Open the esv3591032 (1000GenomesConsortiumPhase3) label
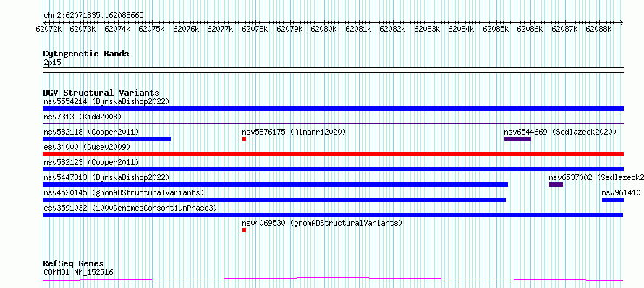 [130, 208]
